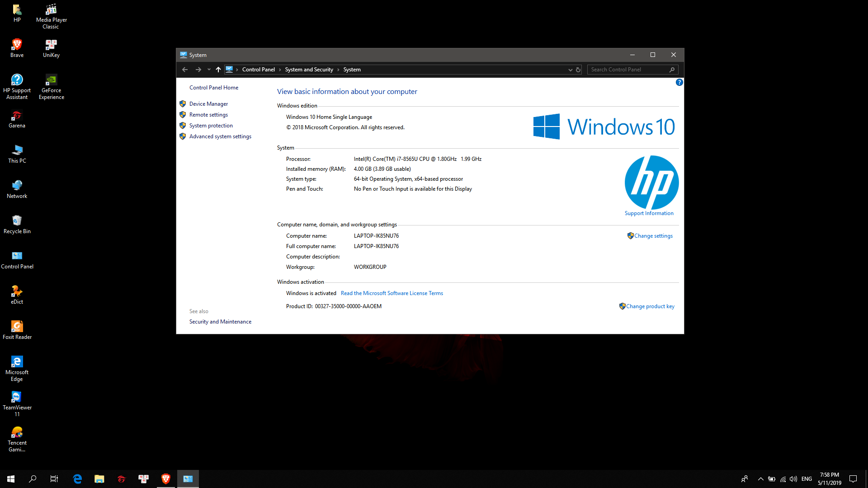
Task: Show hidden tray icons chevron
Action: click(760, 479)
